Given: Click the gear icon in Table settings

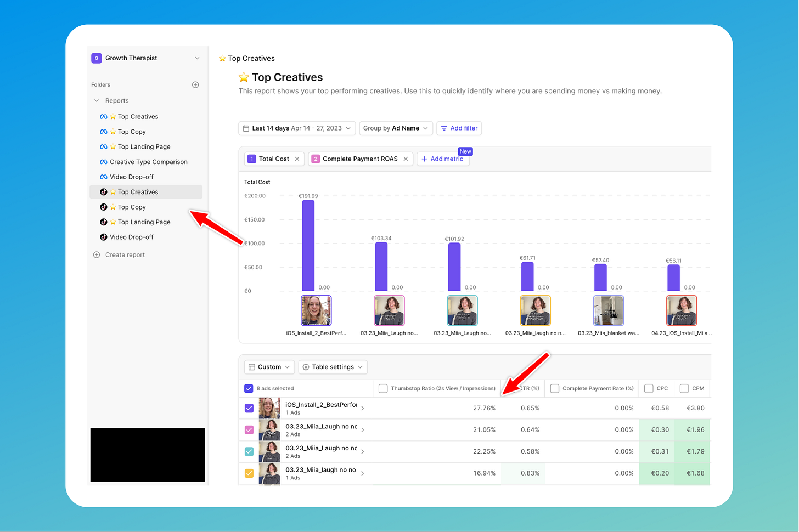Looking at the screenshot, I should click(x=306, y=367).
